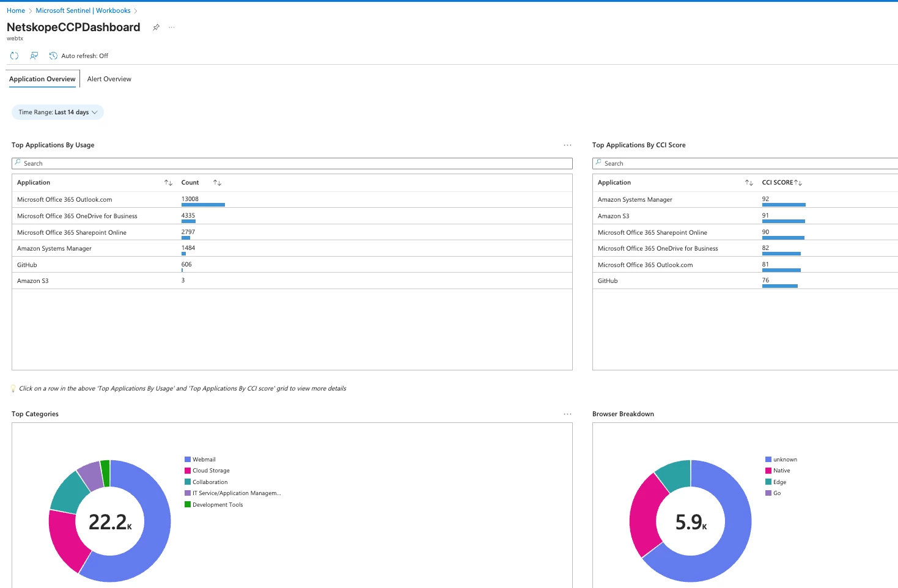This screenshot has width=898, height=588.
Task: Sort CCI table by CCI SCORE column
Action: point(798,183)
